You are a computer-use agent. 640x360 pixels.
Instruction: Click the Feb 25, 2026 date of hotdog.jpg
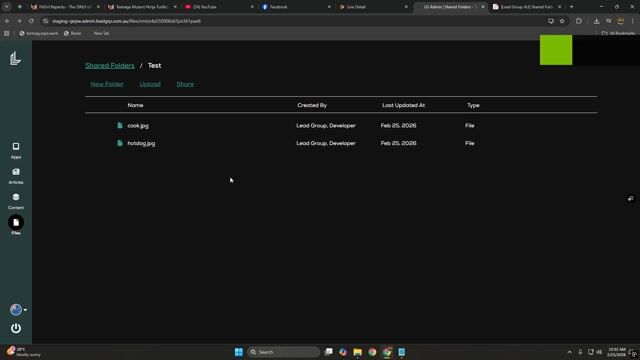[x=398, y=143]
